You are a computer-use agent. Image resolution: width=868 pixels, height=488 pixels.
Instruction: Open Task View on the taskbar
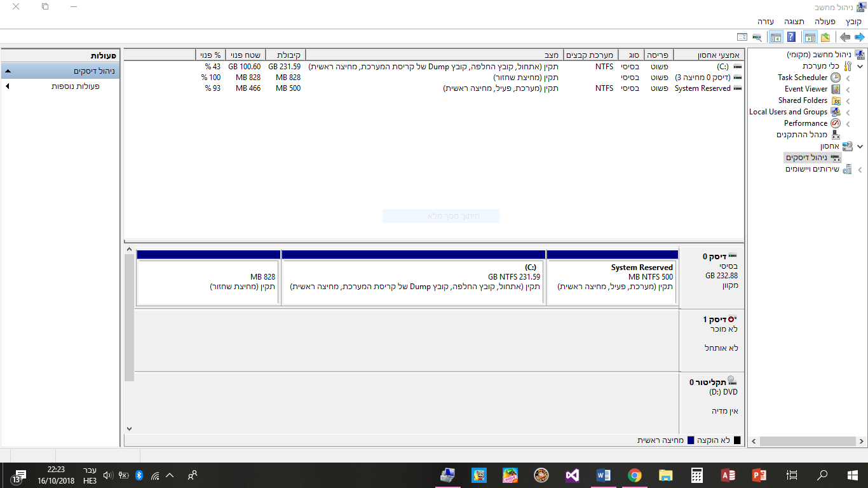pos(792,475)
